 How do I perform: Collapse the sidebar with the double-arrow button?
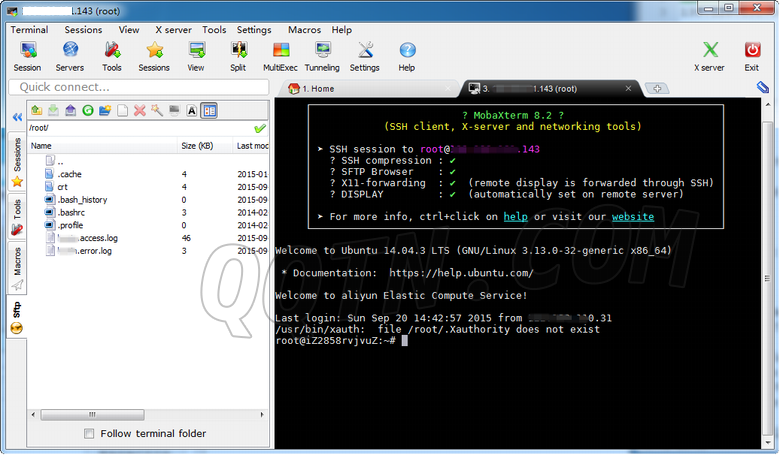(17, 117)
